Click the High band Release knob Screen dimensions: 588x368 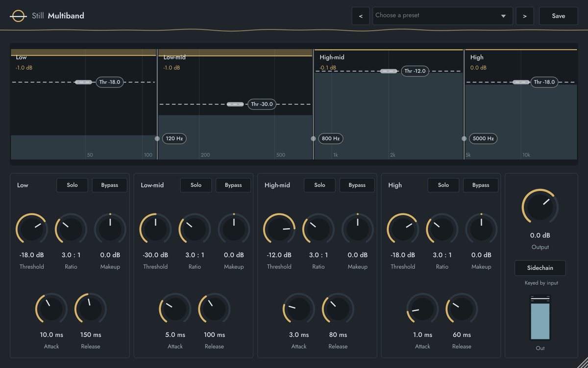(x=462, y=309)
